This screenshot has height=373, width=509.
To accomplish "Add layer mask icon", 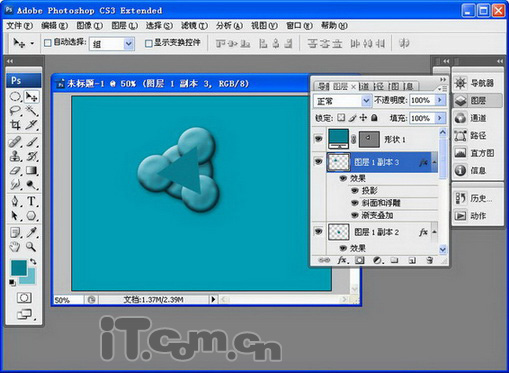I will click(359, 260).
